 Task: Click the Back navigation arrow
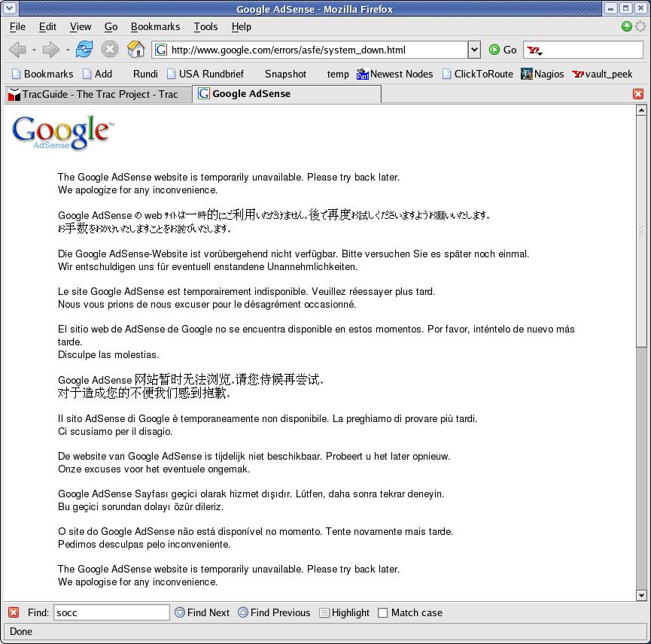(18, 49)
